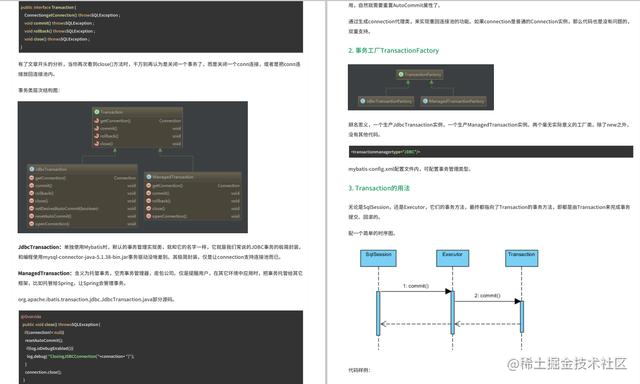Click the '@Override' line in bottom code block
The image size is (640, 384).
pyautogui.click(x=31, y=317)
